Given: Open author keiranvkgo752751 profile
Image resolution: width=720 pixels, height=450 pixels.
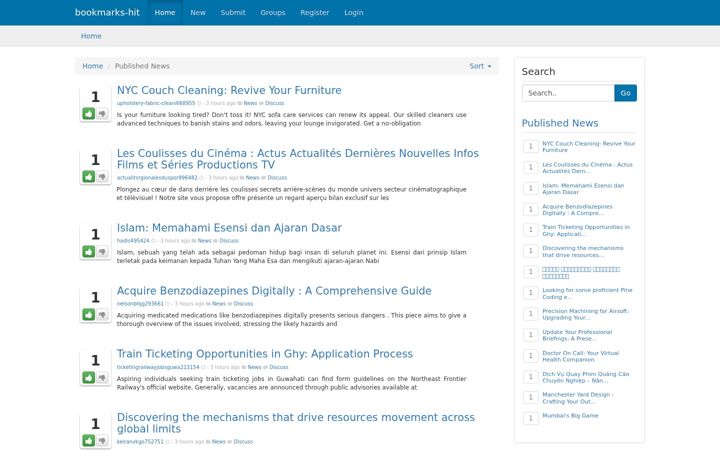Looking at the screenshot, I should coord(140,441).
